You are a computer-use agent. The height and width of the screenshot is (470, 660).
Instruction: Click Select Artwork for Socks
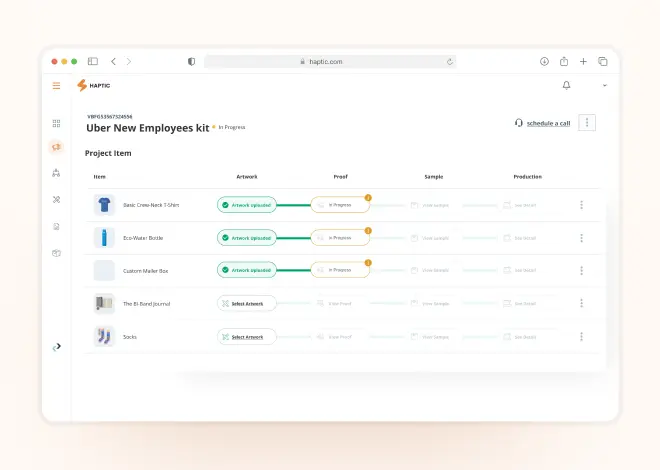coord(247,337)
